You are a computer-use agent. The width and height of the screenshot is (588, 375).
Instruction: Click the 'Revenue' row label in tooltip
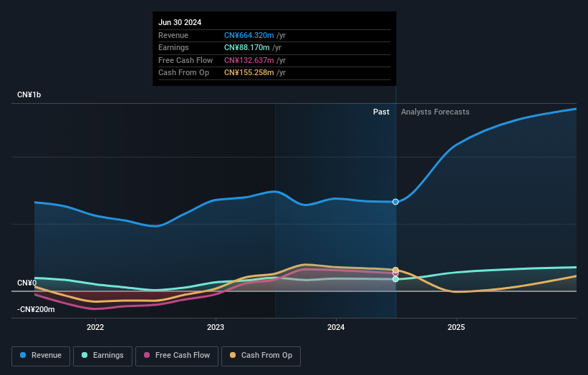(173, 35)
